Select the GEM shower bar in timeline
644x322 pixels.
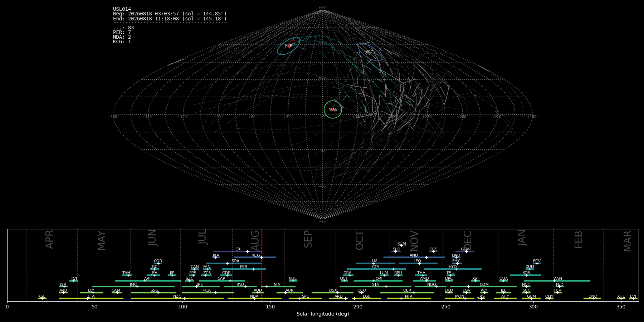465,252
